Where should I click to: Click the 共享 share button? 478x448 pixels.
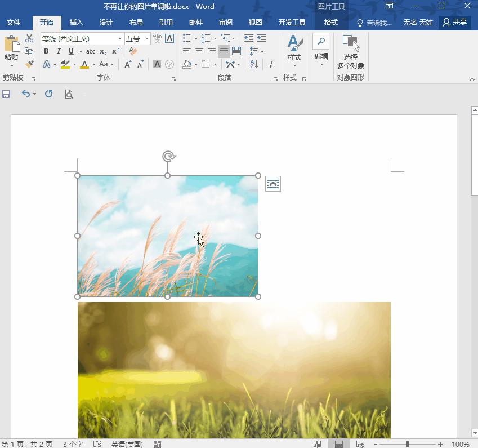point(455,23)
